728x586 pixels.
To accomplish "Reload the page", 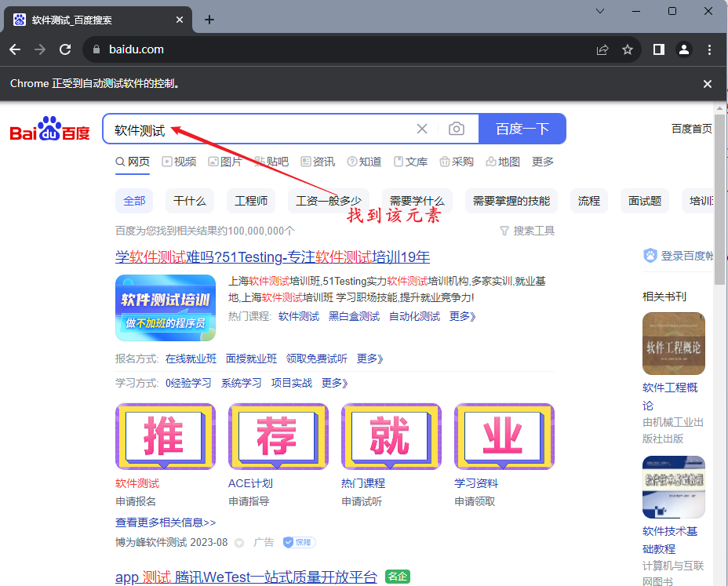I will 65,49.
